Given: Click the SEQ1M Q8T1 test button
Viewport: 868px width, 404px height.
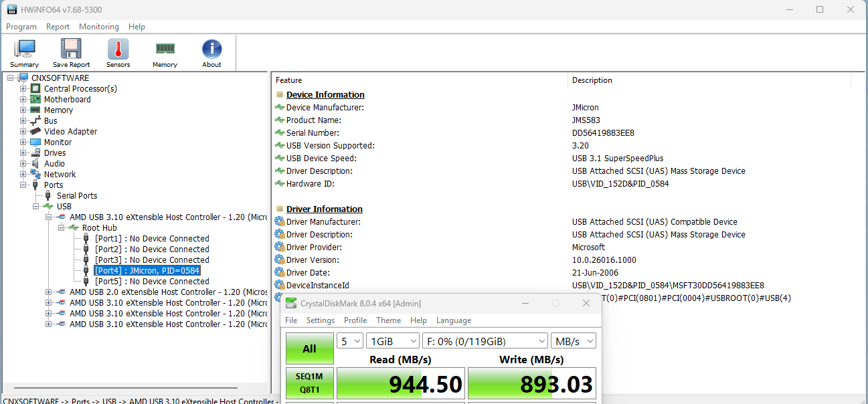Looking at the screenshot, I should pyautogui.click(x=309, y=383).
